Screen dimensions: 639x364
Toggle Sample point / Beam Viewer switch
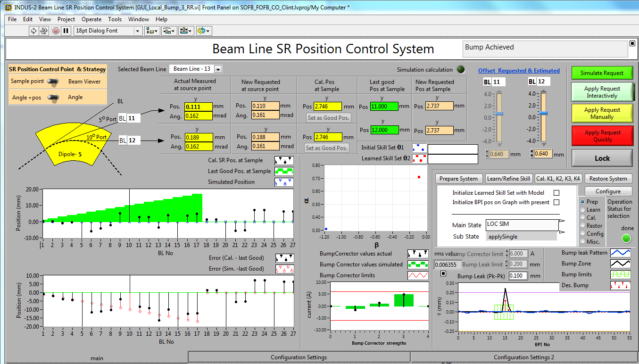coord(53,82)
